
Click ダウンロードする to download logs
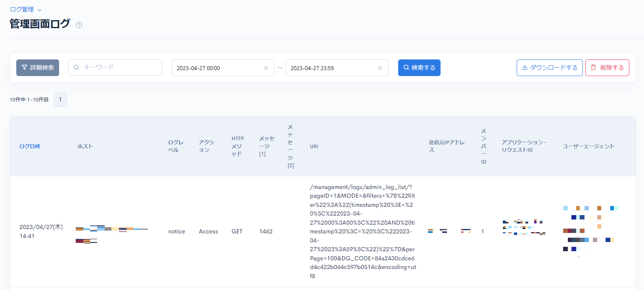pyautogui.click(x=550, y=68)
